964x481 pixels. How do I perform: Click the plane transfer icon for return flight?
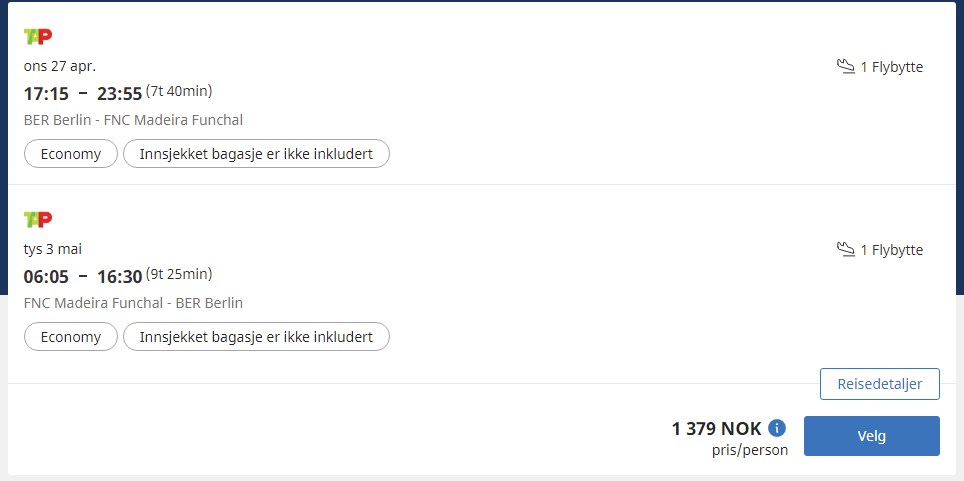(846, 249)
